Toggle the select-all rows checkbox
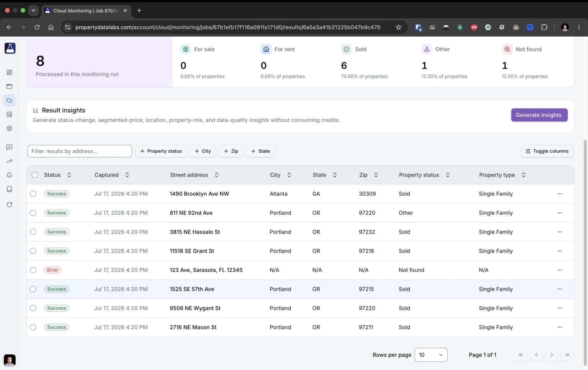Screen dimensions: 588x370 tap(34, 175)
